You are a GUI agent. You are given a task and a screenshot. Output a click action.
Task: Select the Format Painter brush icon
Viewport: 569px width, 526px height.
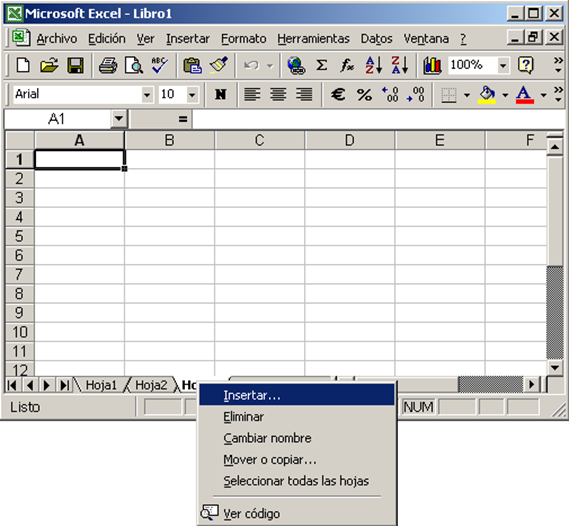[219, 66]
